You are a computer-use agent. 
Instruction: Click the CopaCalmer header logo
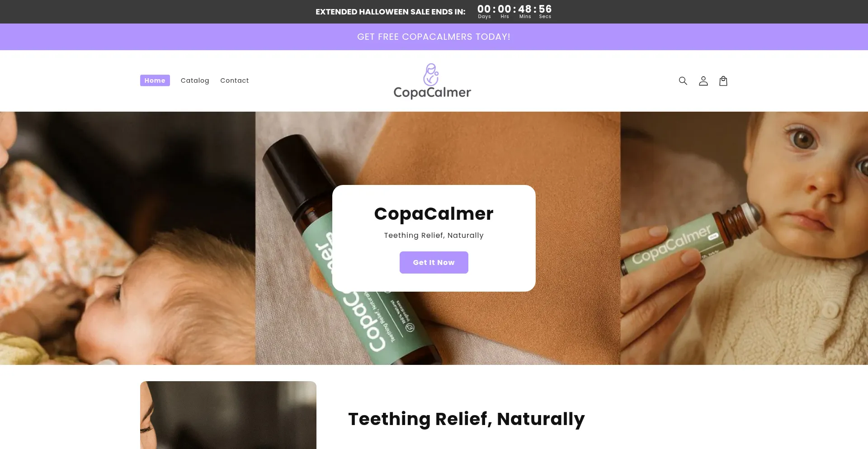[432, 81]
